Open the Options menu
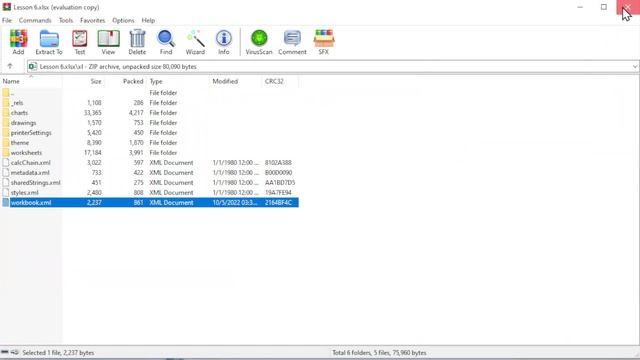 pyautogui.click(x=123, y=20)
